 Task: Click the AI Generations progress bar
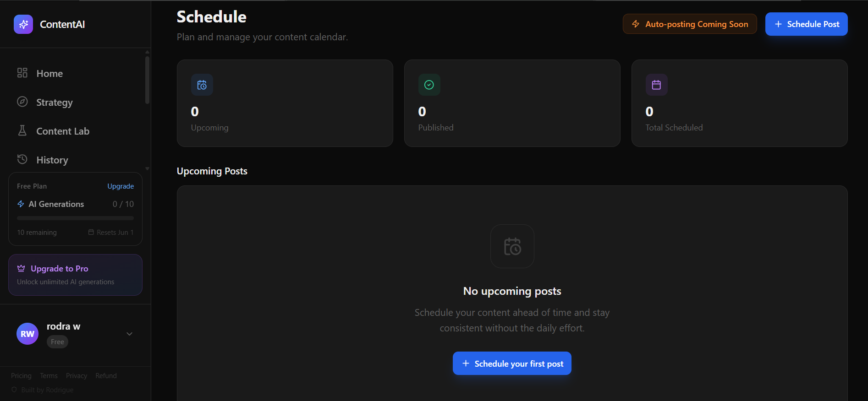pos(75,218)
